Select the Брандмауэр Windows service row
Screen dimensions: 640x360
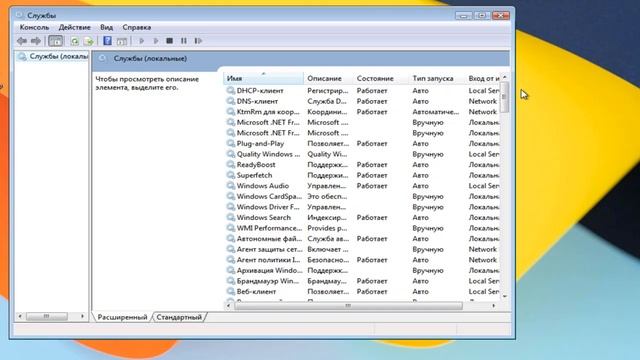click(x=362, y=281)
